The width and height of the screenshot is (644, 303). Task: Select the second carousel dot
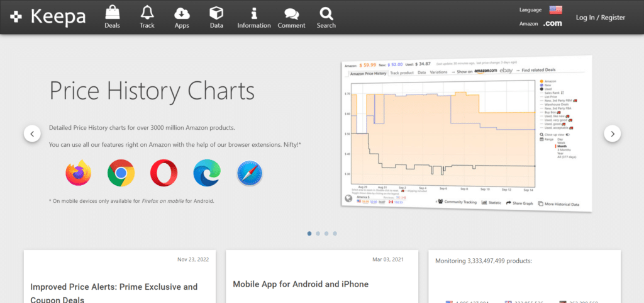coord(318,234)
